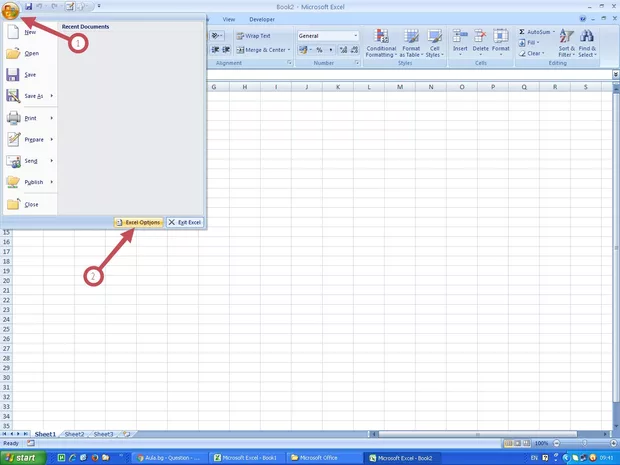Open the Alignment group dialog launcher
This screenshot has height=465, width=620.
click(x=289, y=63)
